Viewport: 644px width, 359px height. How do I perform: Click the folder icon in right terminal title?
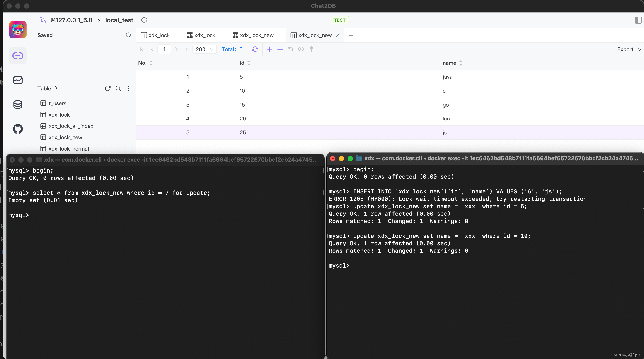(359, 158)
